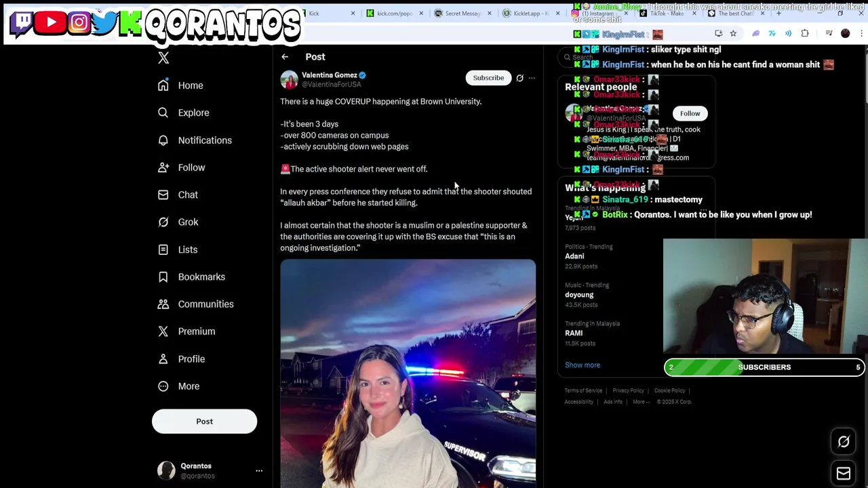Switch to the Kick browser tab
The image size is (868, 488).
click(326, 14)
